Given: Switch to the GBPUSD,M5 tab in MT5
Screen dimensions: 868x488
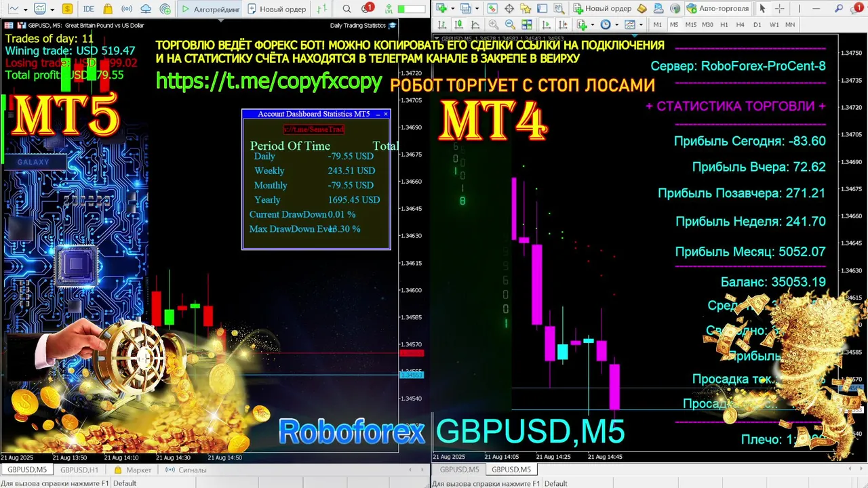Looking at the screenshot, I should (x=27, y=470).
